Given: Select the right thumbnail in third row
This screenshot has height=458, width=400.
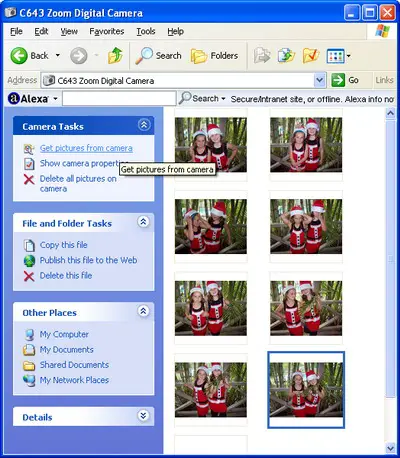Looking at the screenshot, I should tap(306, 308).
